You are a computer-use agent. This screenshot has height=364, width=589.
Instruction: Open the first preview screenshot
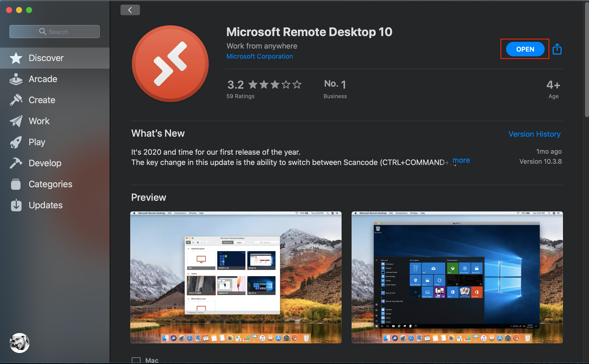point(236,277)
